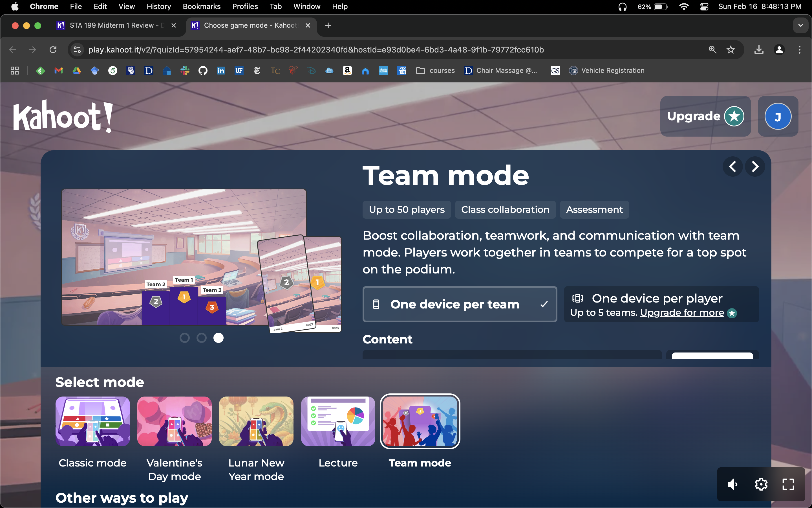The height and width of the screenshot is (508, 812).
Task: Open the Bookmarks menu
Action: pos(202,6)
